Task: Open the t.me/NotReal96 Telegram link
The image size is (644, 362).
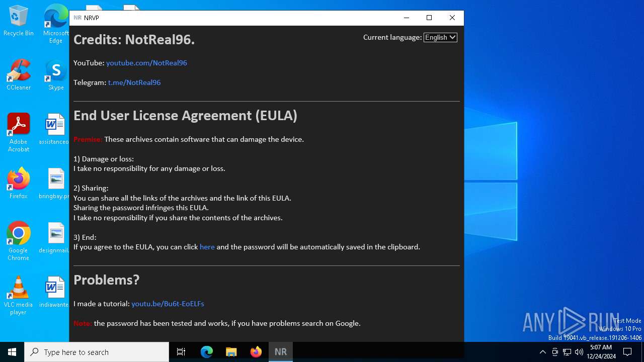Action: point(134,82)
